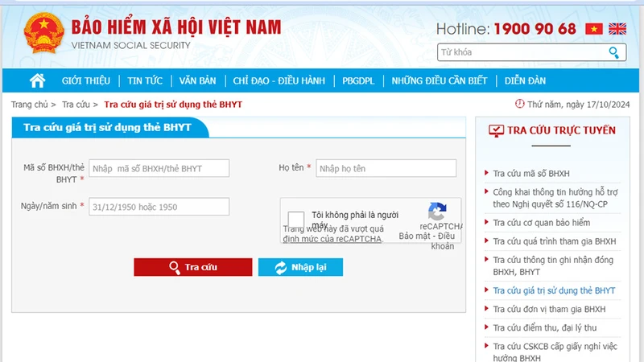This screenshot has height=362, width=644.
Task: Click the BẢO HIỂM XÃ HỘI VIỆT NAM title
Action: (x=176, y=27)
